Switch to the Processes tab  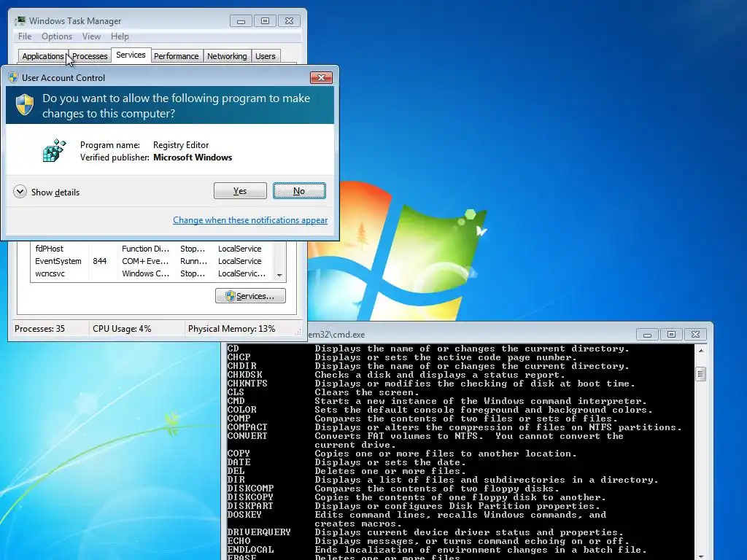point(90,56)
